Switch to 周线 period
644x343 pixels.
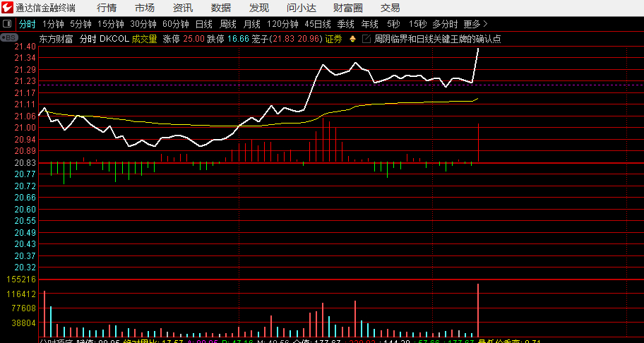pos(228,24)
